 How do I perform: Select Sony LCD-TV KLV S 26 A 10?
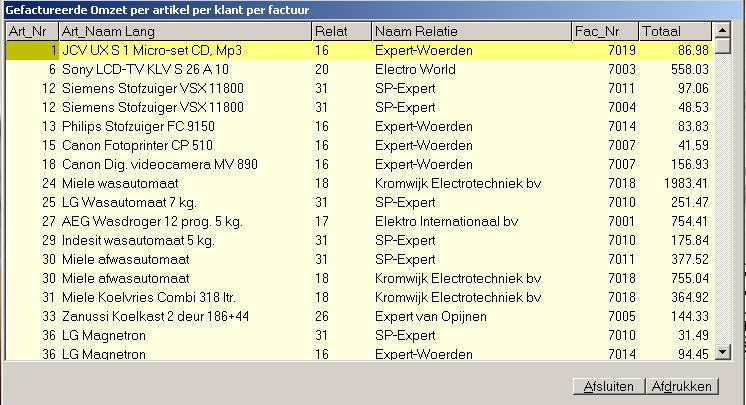[x=359, y=69]
